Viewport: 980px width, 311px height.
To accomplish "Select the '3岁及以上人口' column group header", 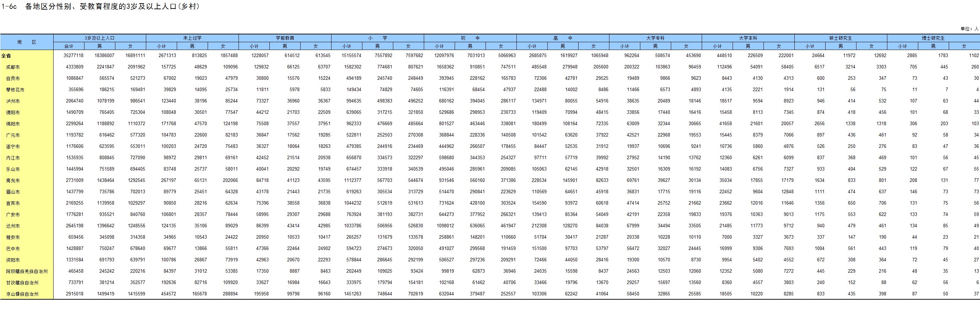I will [x=100, y=38].
